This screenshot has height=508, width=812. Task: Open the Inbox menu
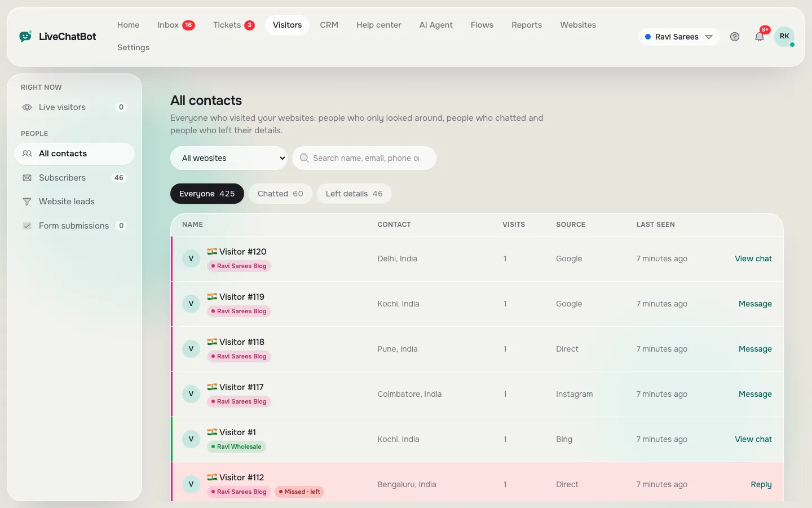176,25
